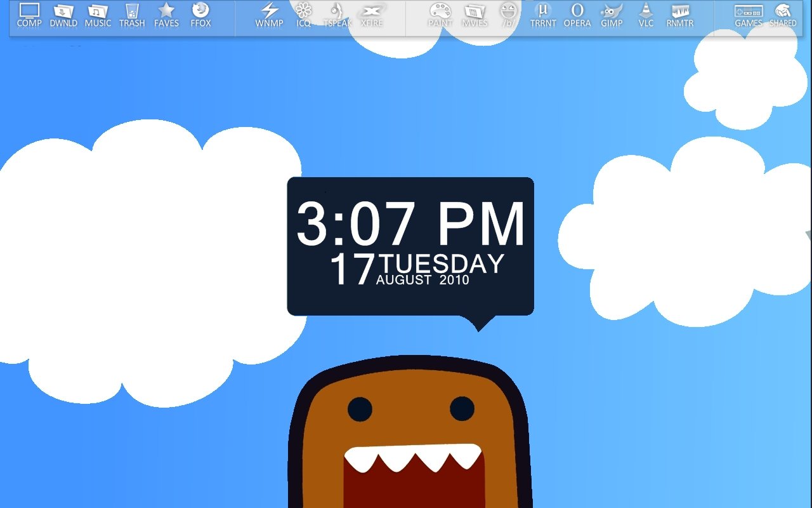
Task: Launch Firefox via FFOX icon
Action: 200,15
